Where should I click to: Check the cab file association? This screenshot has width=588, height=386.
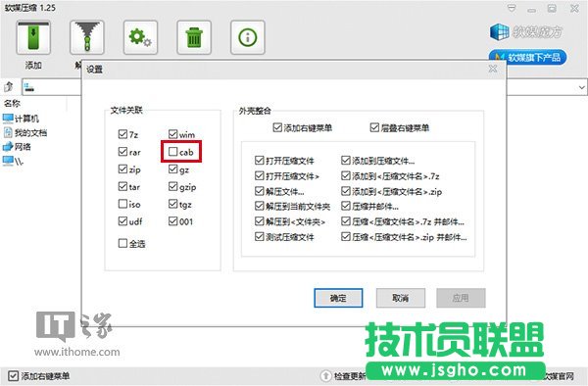[172, 152]
